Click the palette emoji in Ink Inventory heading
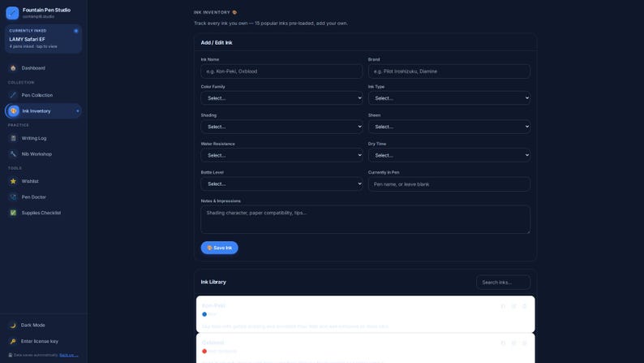The image size is (644, 363). click(234, 12)
